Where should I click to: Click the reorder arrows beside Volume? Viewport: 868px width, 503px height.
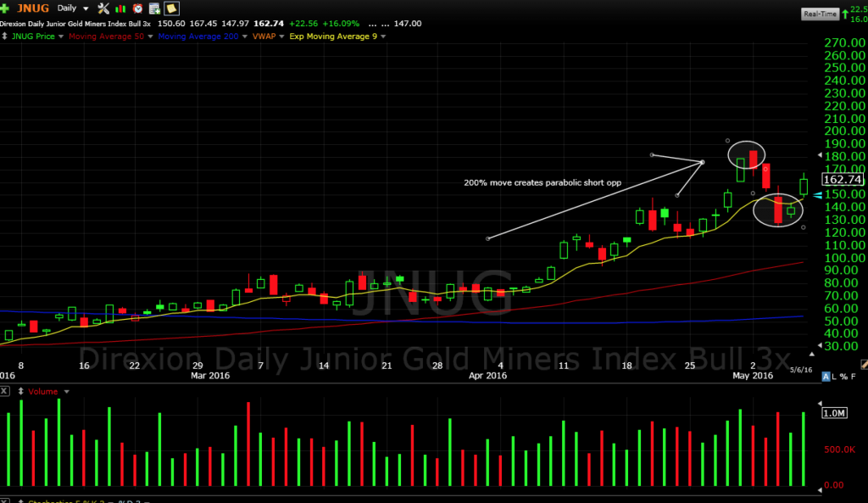[20, 391]
